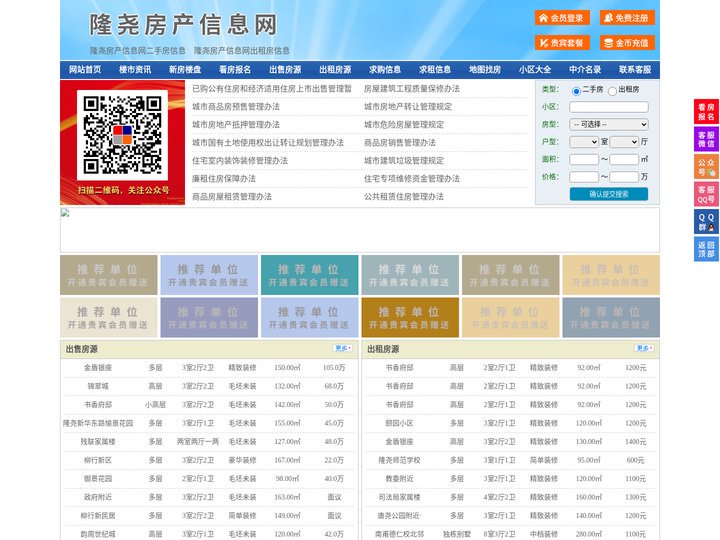The width and height of the screenshot is (720, 540).
Task: Open the 看房报名 side floating icon
Action: click(706, 112)
